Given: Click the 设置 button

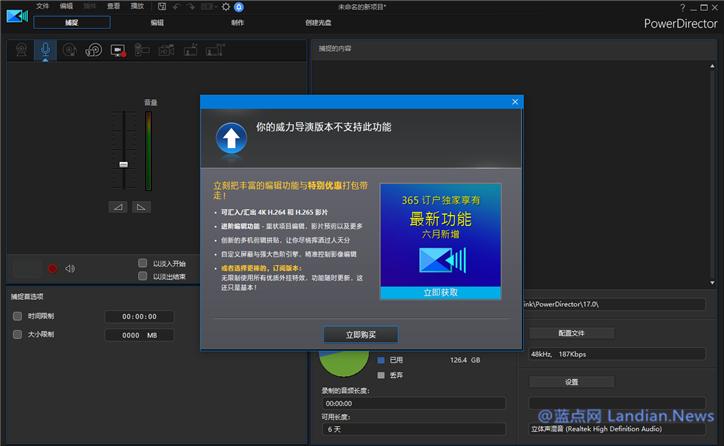Looking at the screenshot, I should tap(572, 382).
